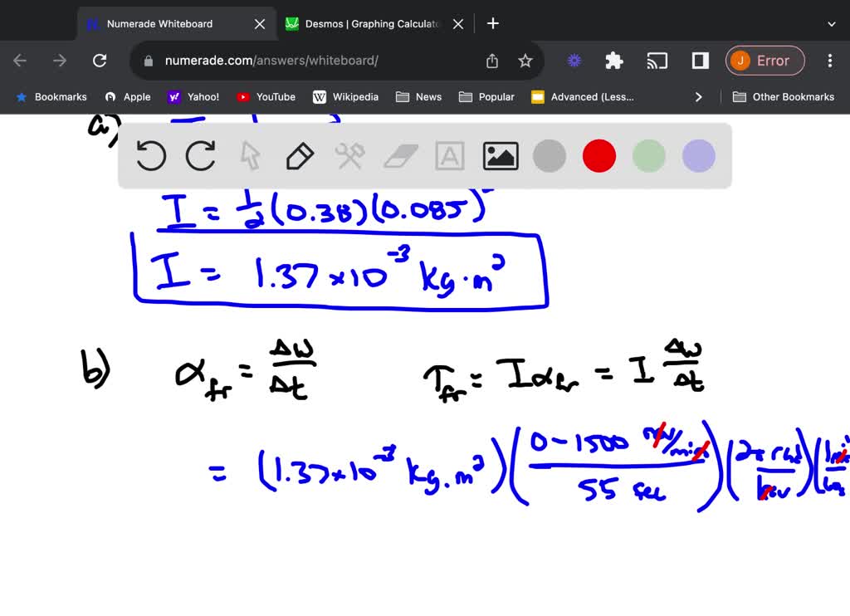
Task: Show hidden bookmarks with the chevron
Action: [698, 97]
